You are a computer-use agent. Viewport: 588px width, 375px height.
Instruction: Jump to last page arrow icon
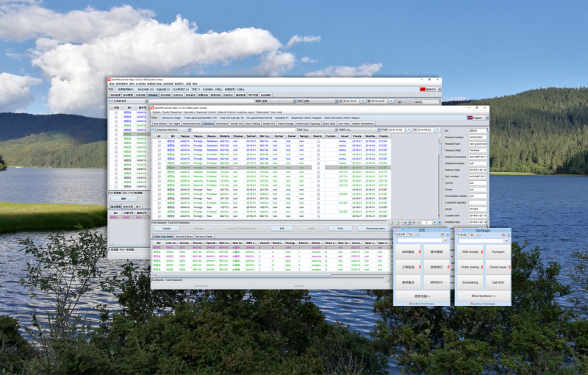[440, 222]
